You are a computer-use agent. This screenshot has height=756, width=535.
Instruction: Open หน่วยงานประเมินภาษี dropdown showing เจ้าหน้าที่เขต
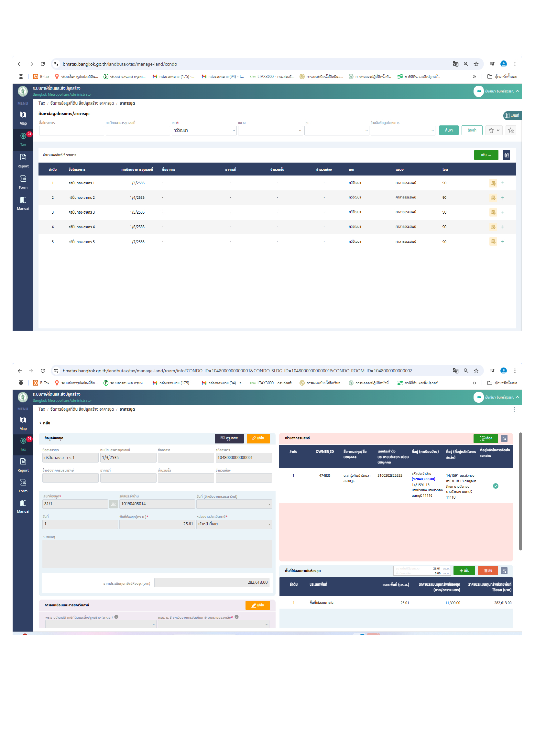[x=234, y=524]
